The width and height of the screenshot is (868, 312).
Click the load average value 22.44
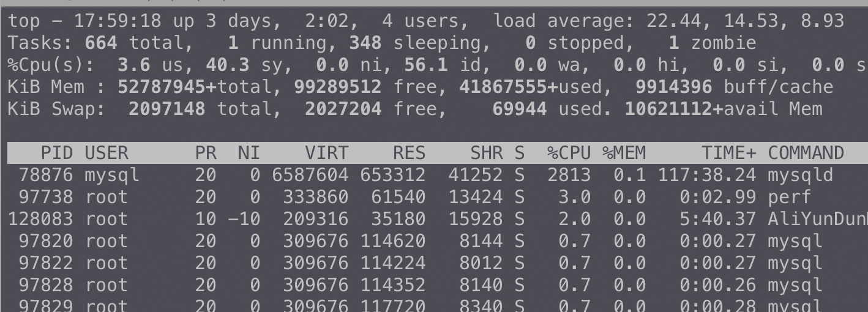(674, 21)
